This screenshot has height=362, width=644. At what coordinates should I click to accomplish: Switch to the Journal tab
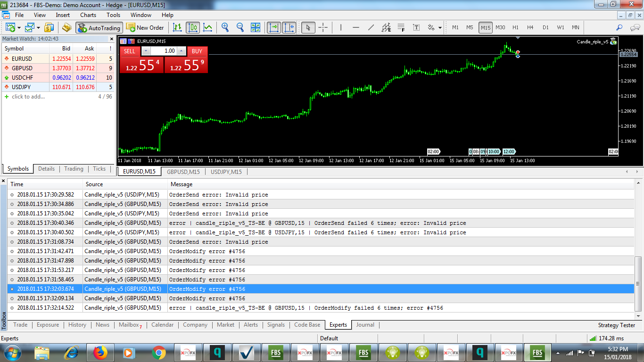[365, 325]
